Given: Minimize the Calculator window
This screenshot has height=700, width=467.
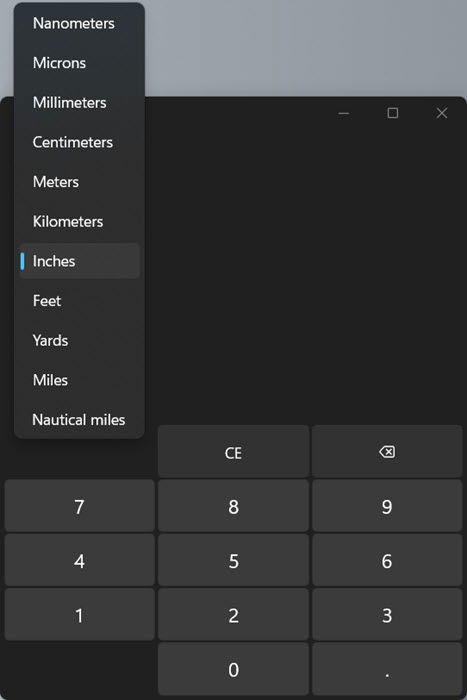Looking at the screenshot, I should click(x=343, y=113).
